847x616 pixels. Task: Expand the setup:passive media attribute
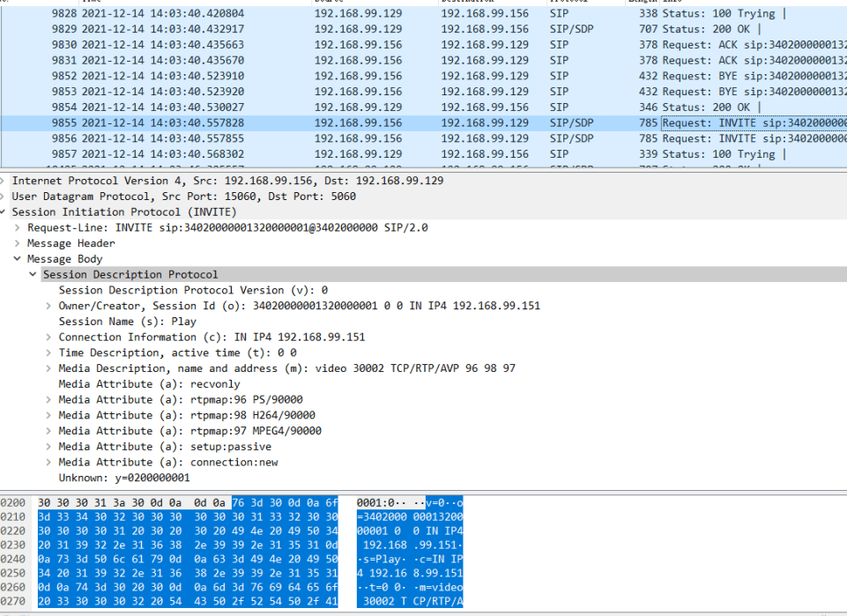(x=49, y=447)
